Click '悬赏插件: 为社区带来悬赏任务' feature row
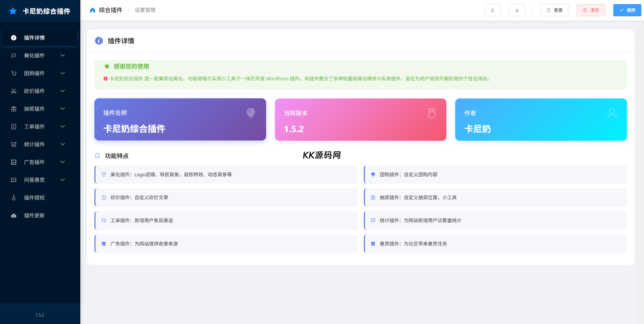644x324 pixels. pyautogui.click(x=495, y=244)
